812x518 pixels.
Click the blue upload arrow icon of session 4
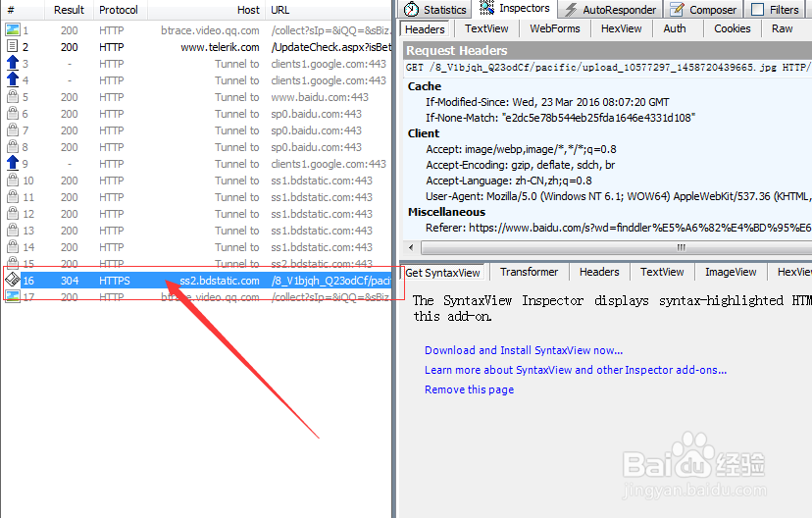(13, 79)
